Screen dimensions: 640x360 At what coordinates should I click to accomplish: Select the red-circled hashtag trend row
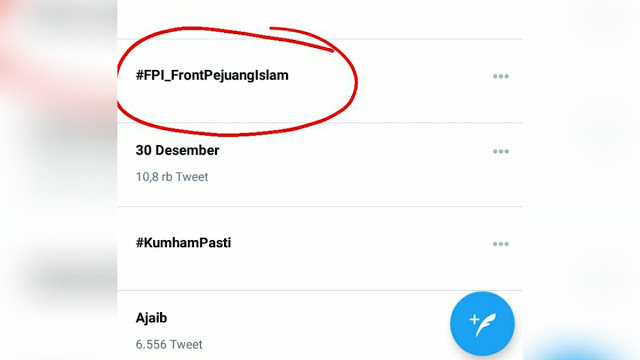[320, 81]
